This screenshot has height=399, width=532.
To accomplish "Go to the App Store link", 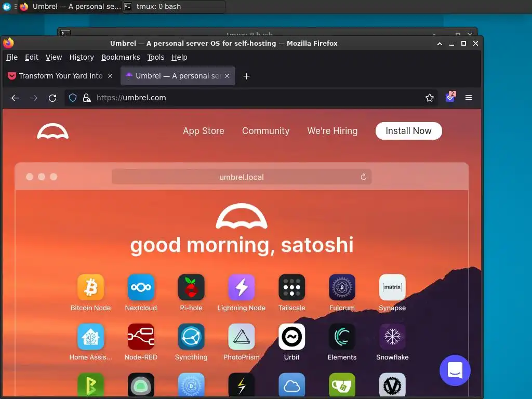I will 204,131.
